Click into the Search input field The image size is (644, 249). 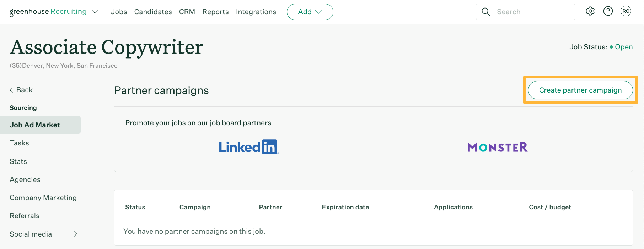(526, 11)
